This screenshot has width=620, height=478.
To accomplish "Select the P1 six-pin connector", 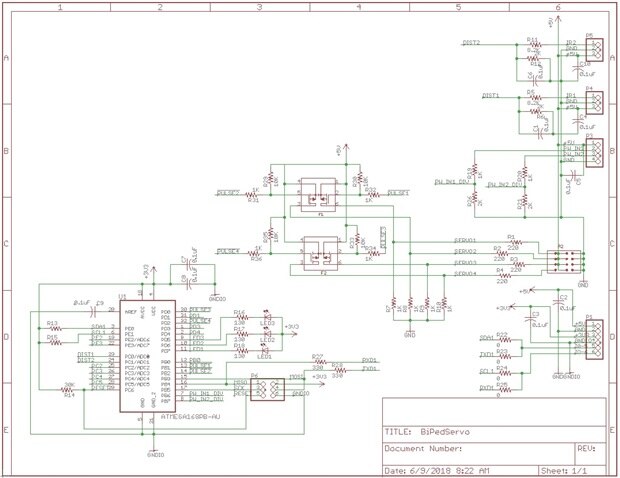I will [x=594, y=339].
